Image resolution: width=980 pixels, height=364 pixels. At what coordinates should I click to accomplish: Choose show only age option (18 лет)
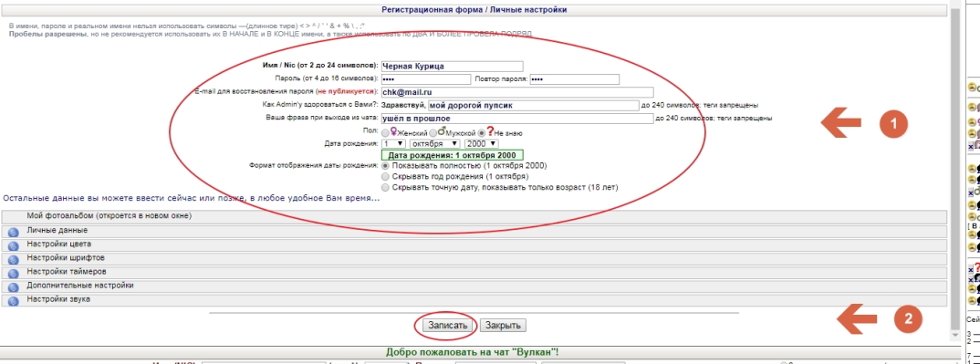click(x=385, y=187)
